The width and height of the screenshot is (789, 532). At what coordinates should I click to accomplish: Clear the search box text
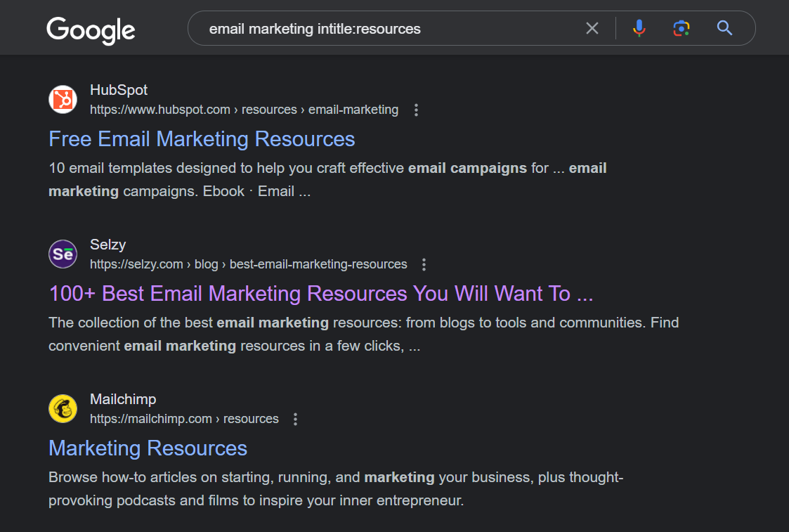592,28
